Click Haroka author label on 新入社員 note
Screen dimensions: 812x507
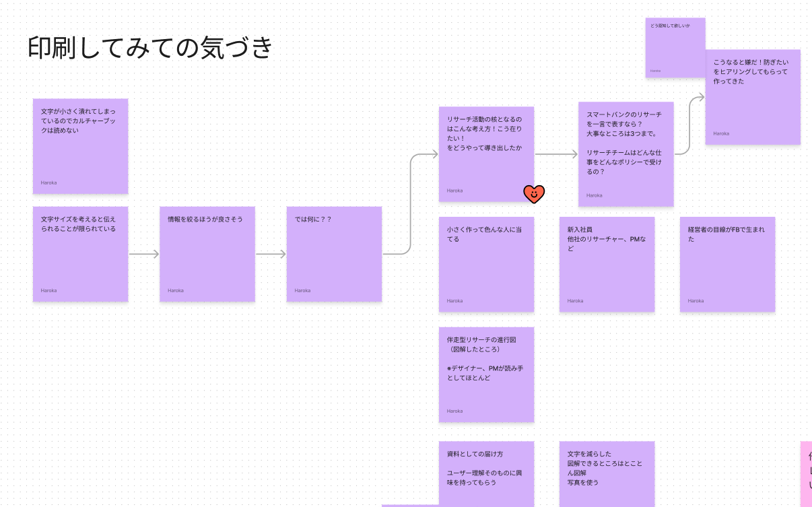(x=575, y=301)
